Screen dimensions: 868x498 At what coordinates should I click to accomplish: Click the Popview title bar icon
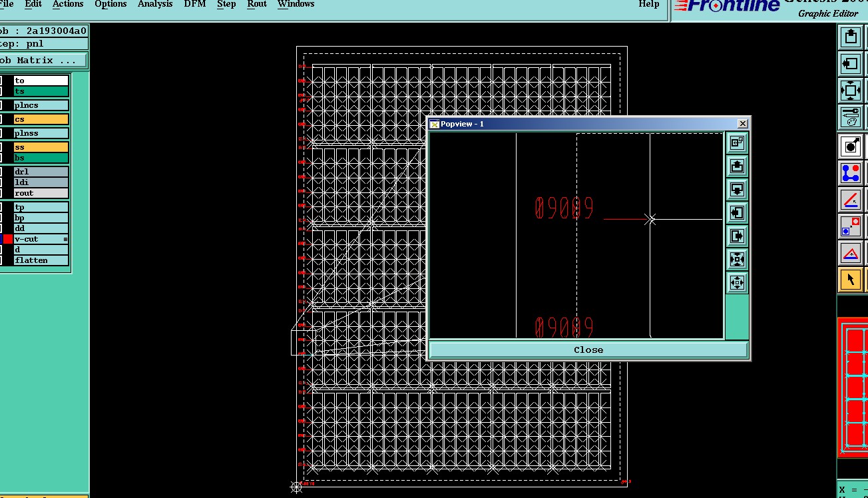click(435, 124)
